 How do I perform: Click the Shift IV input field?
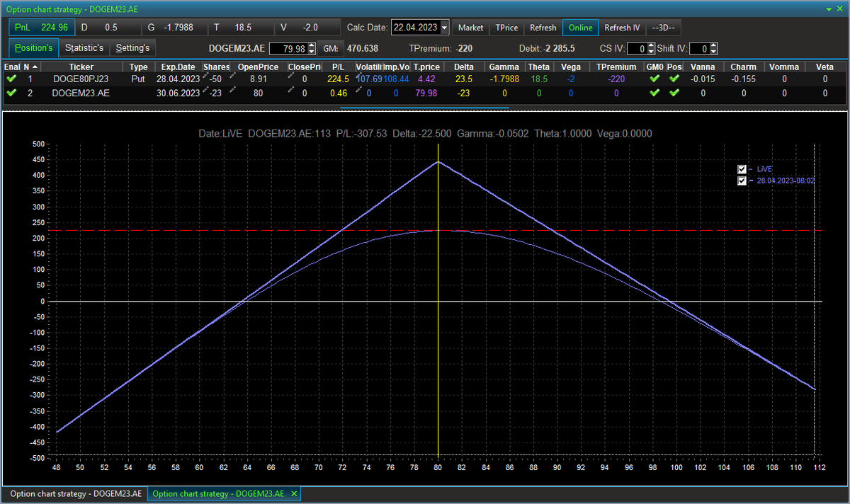[x=699, y=49]
